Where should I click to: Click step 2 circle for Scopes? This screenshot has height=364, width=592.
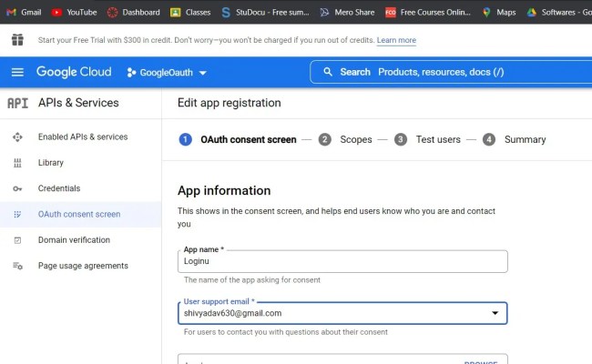(325, 139)
